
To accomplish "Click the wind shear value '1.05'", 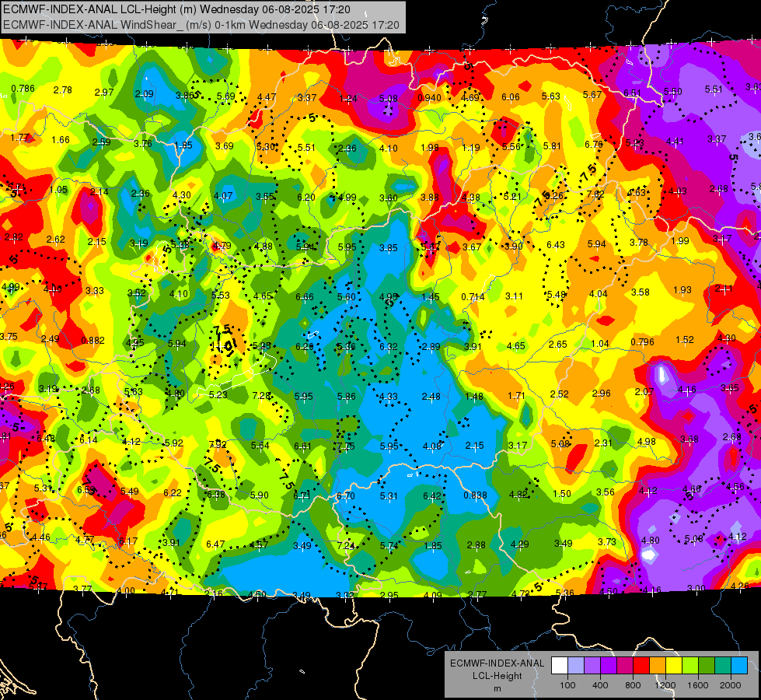I will 58,190.
